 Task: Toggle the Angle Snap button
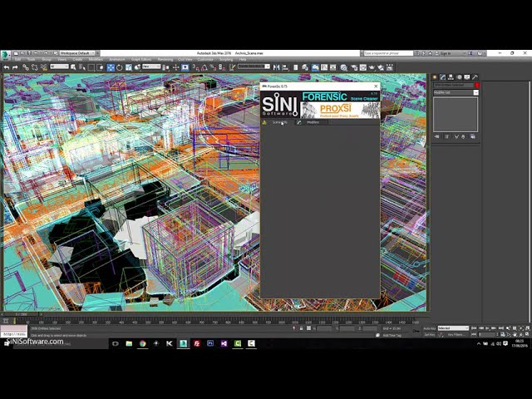point(204,67)
